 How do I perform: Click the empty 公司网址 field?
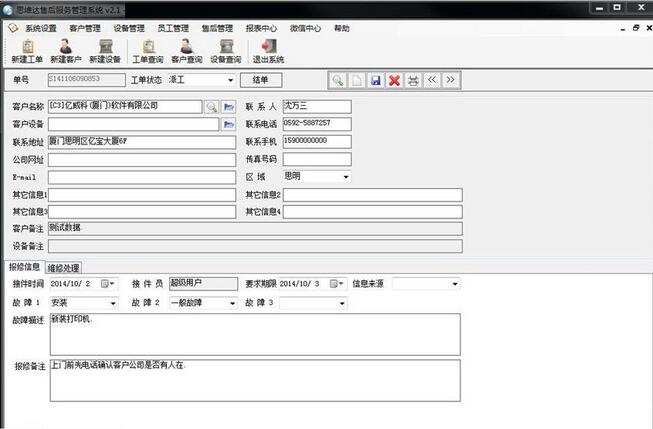click(142, 160)
